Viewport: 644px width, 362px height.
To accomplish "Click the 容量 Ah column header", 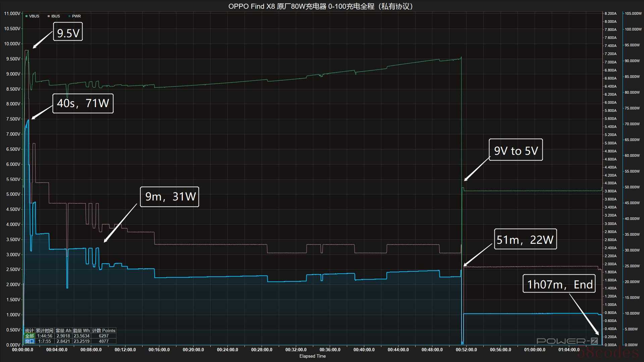I will [63, 330].
